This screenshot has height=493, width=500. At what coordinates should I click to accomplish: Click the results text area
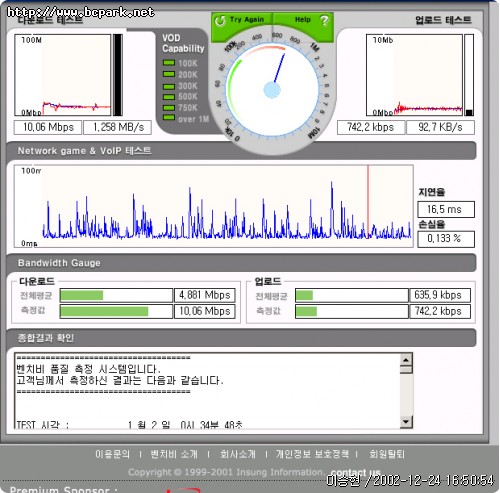point(207,391)
